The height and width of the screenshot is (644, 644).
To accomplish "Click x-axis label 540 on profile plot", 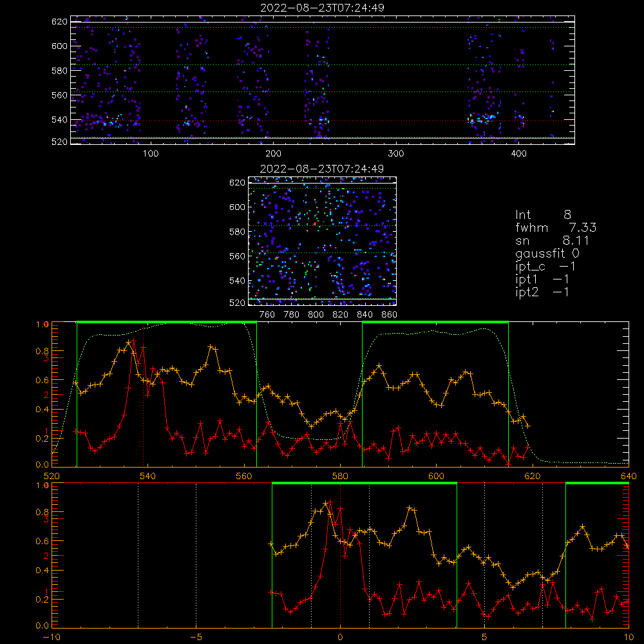I will (x=148, y=476).
